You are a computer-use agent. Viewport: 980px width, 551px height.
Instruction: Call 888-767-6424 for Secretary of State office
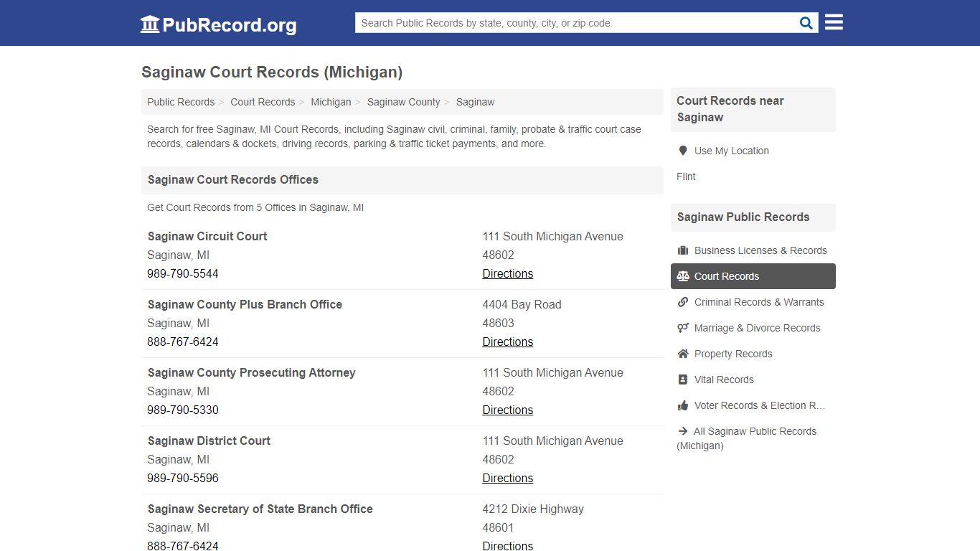[183, 546]
